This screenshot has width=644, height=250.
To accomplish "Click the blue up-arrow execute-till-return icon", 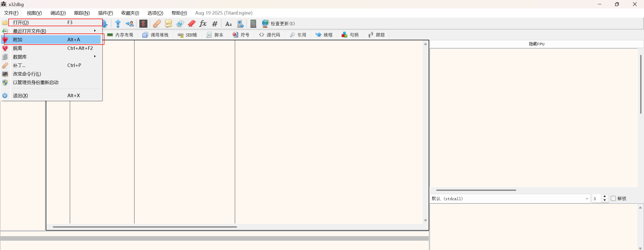I will click(x=118, y=24).
